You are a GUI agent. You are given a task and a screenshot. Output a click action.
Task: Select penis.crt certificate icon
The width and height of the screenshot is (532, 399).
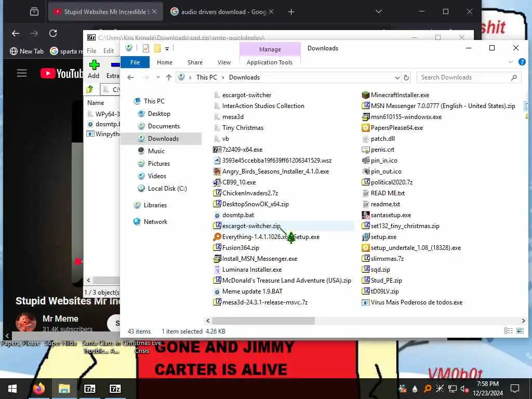tap(365, 150)
